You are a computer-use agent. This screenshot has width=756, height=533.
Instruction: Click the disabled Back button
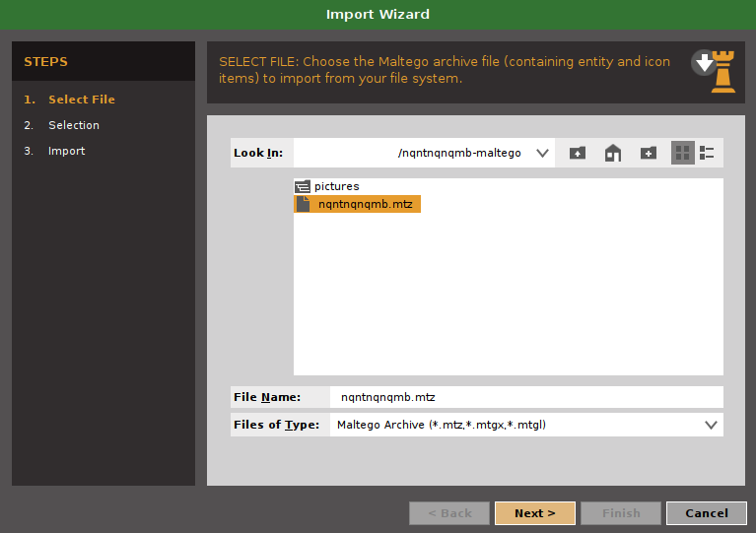449,513
